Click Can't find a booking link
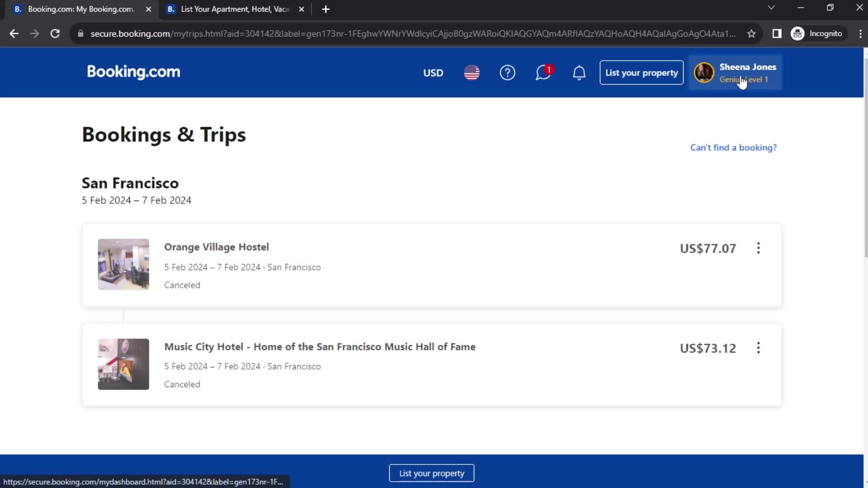 pyautogui.click(x=733, y=147)
